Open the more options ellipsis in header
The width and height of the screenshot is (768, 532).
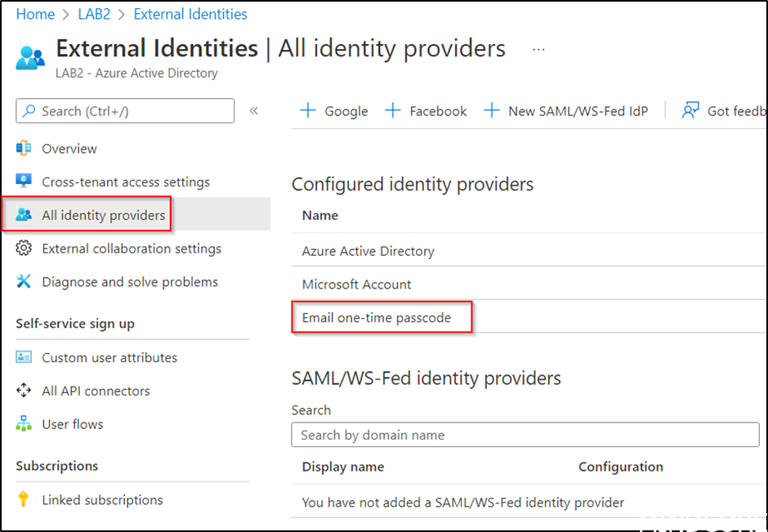pos(538,50)
